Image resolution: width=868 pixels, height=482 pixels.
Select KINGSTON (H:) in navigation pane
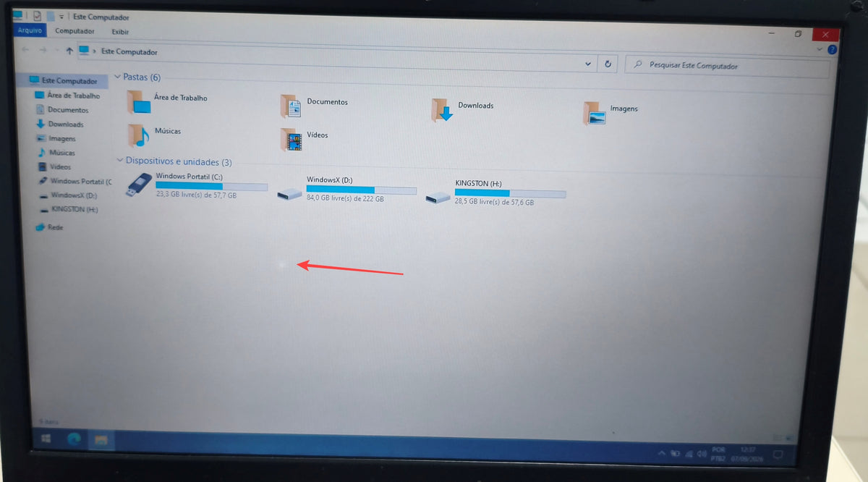(x=69, y=210)
